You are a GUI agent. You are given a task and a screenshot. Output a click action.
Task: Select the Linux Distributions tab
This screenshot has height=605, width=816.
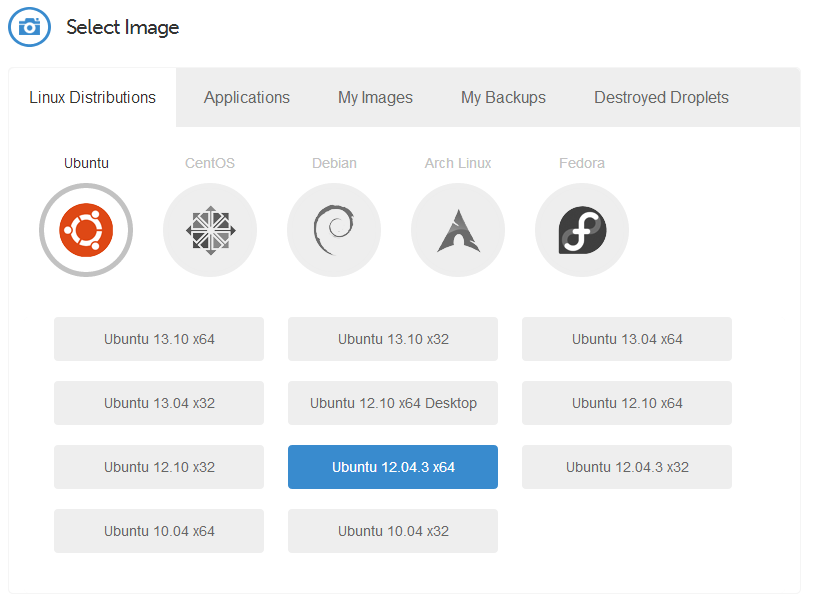[93, 97]
